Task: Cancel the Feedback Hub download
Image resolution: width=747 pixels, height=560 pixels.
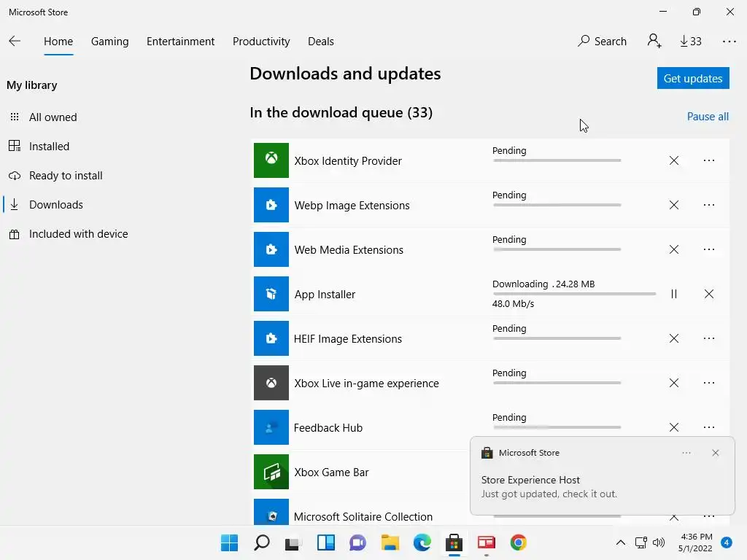Action: (x=673, y=427)
